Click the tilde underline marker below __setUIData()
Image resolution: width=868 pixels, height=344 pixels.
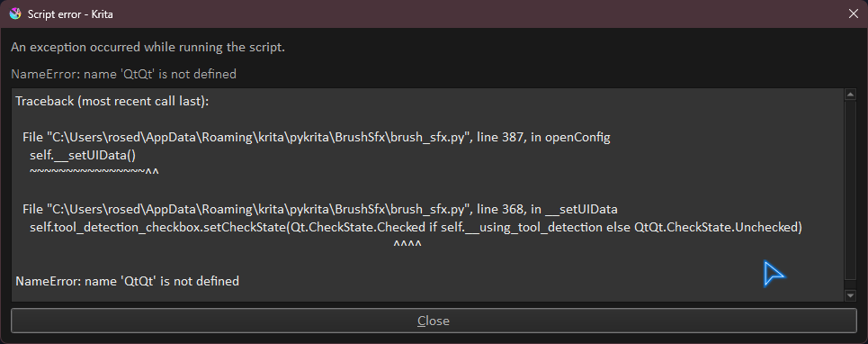(94, 172)
